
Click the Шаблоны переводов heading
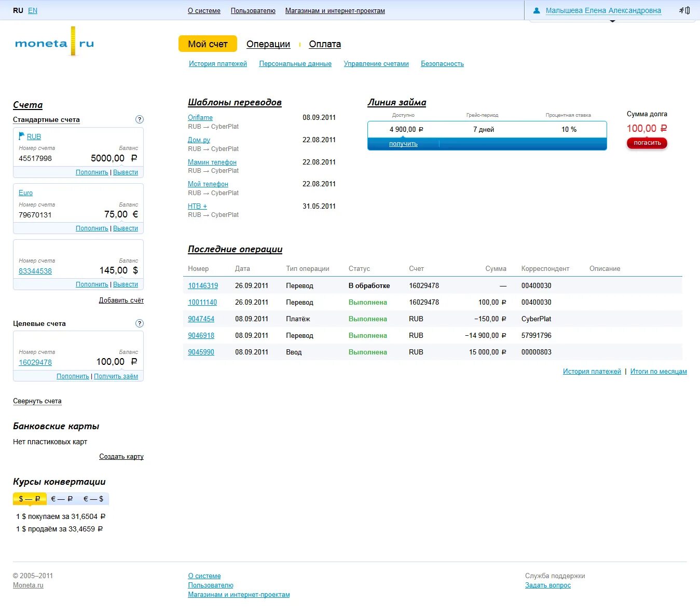235,102
